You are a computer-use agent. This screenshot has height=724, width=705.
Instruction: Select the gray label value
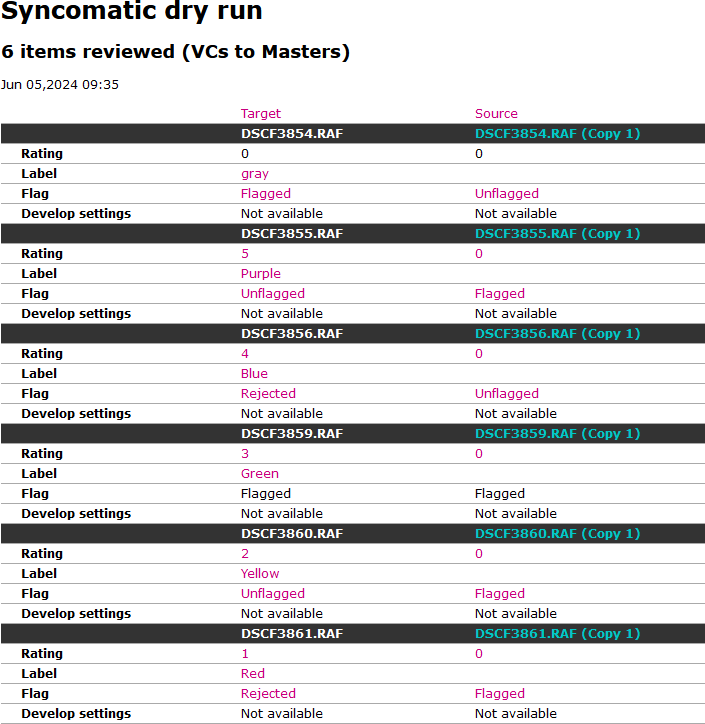(255, 174)
